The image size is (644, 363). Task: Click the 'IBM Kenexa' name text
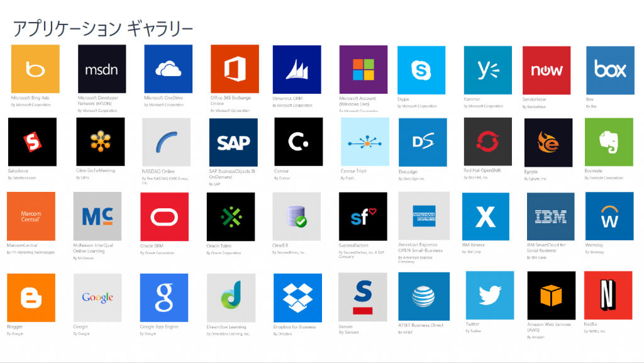473,245
